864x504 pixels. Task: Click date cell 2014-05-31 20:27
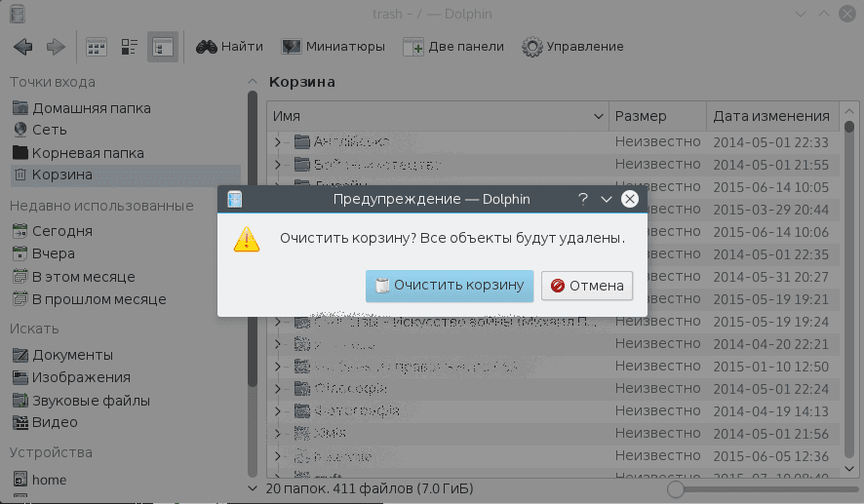(x=771, y=277)
